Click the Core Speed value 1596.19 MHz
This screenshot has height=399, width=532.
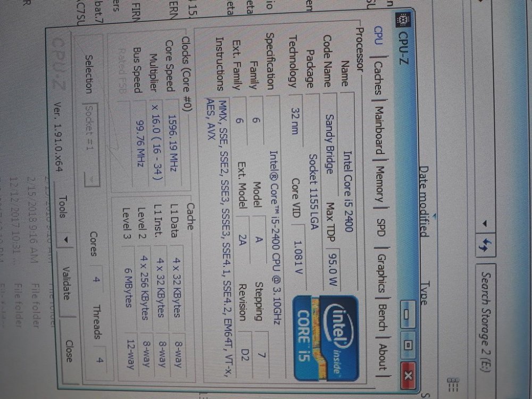click(x=172, y=142)
